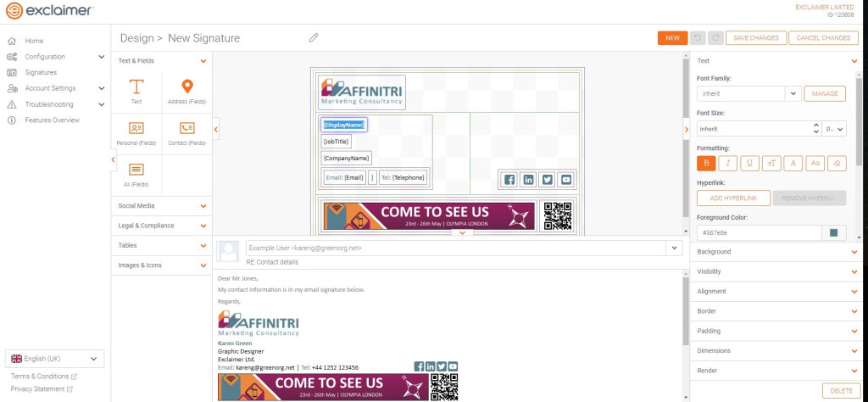Image resolution: width=868 pixels, height=402 pixels.
Task: Click CANCEL CHANGES button
Action: point(824,37)
